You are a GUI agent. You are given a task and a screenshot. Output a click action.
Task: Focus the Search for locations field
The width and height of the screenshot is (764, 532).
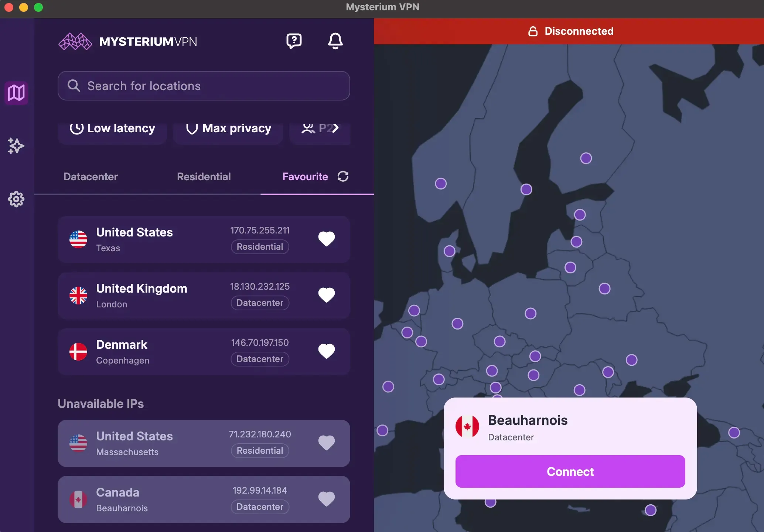[204, 86]
